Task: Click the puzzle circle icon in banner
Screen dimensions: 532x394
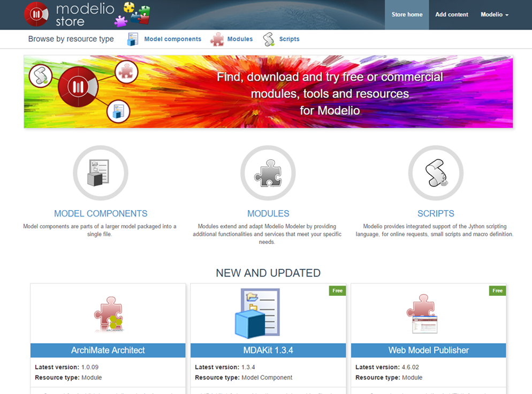Action: point(126,72)
